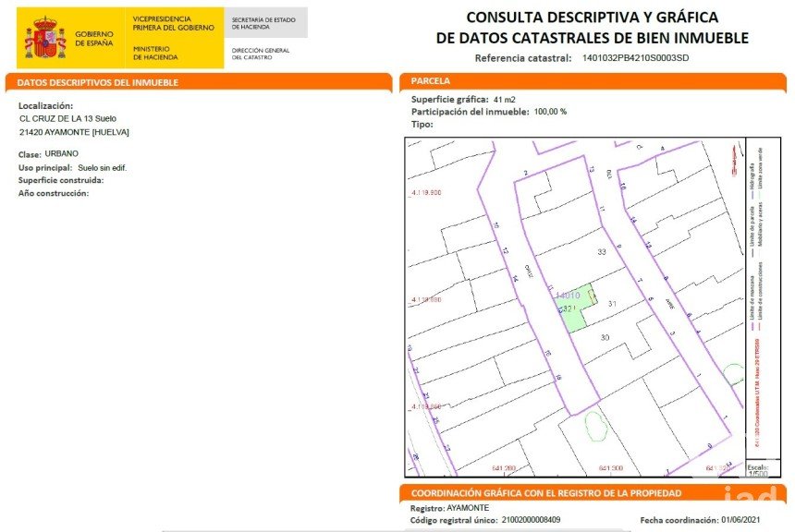Select the green highlighted parcel on the map
The height and width of the screenshot is (532, 795).
tap(574, 308)
